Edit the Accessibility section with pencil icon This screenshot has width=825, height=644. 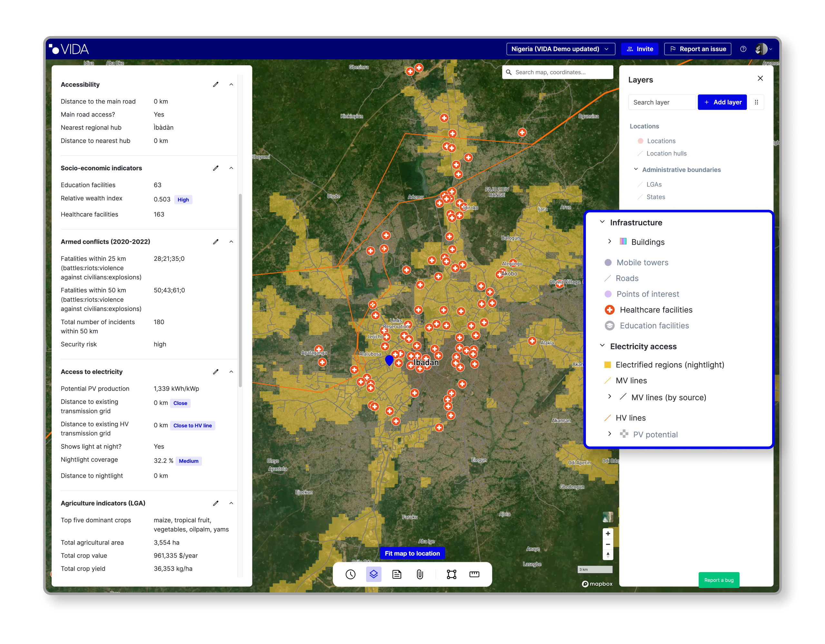click(x=216, y=85)
